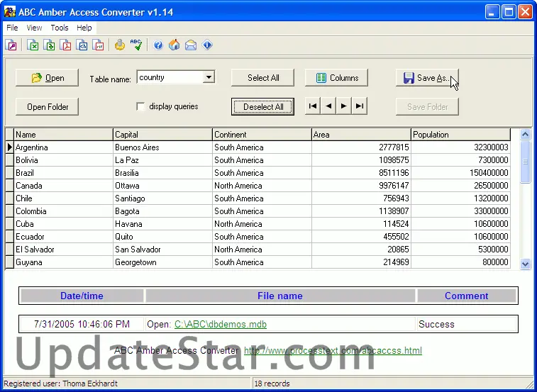
Task: Enable the display queries checkbox
Action: [x=140, y=107]
